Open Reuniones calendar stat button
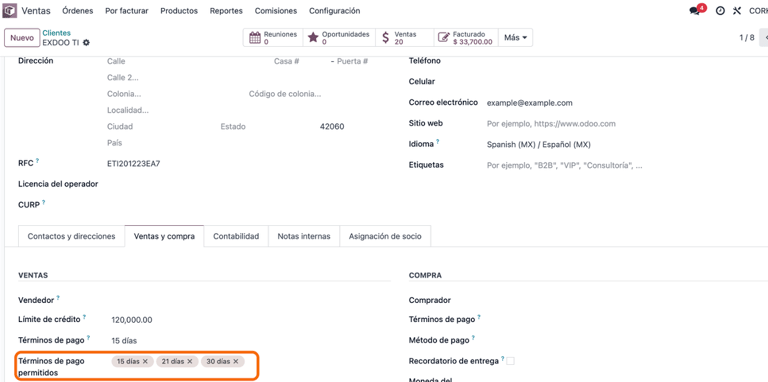Viewport: 768px width, 382px height. coord(273,38)
